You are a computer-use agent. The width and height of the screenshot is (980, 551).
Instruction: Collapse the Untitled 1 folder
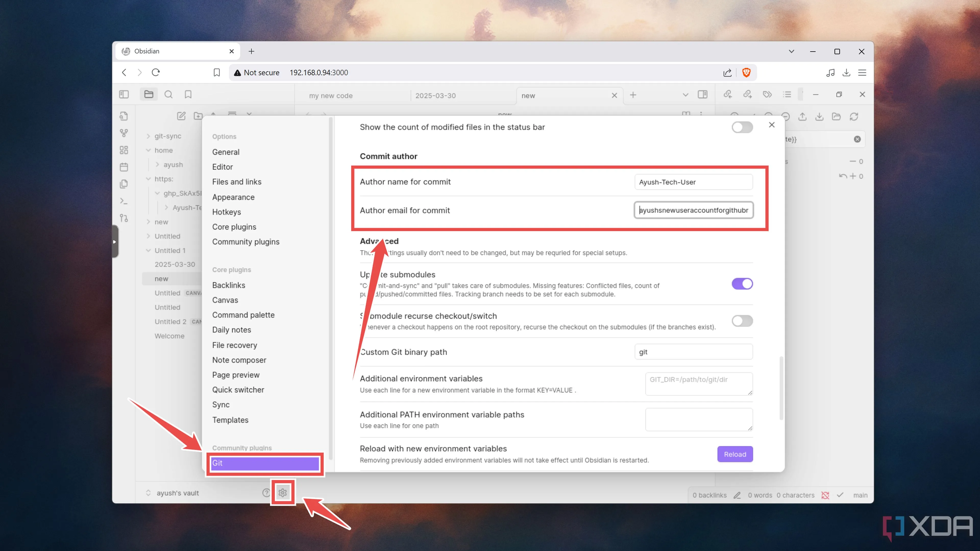click(x=148, y=250)
